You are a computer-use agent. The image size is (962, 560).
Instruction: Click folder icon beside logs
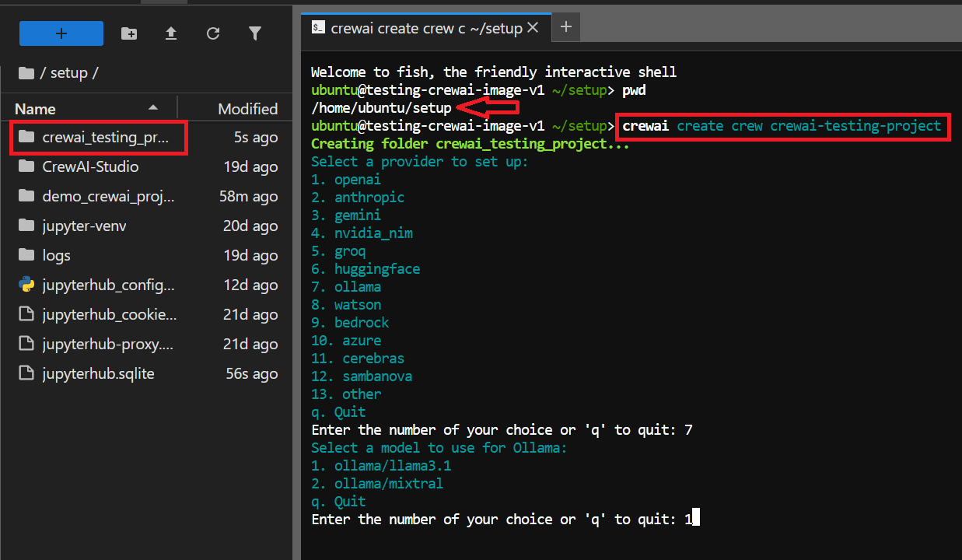point(26,255)
